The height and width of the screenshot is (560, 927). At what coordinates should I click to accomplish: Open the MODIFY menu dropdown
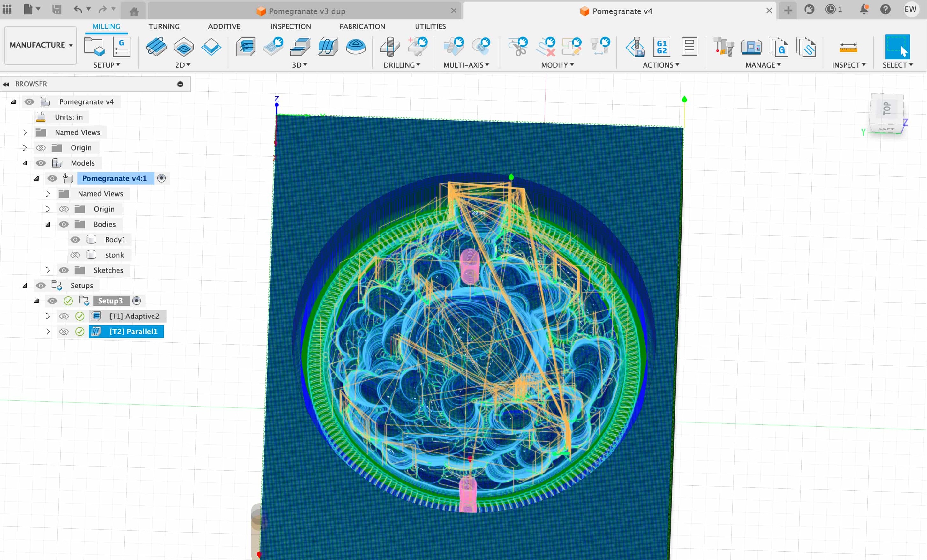[x=557, y=65]
